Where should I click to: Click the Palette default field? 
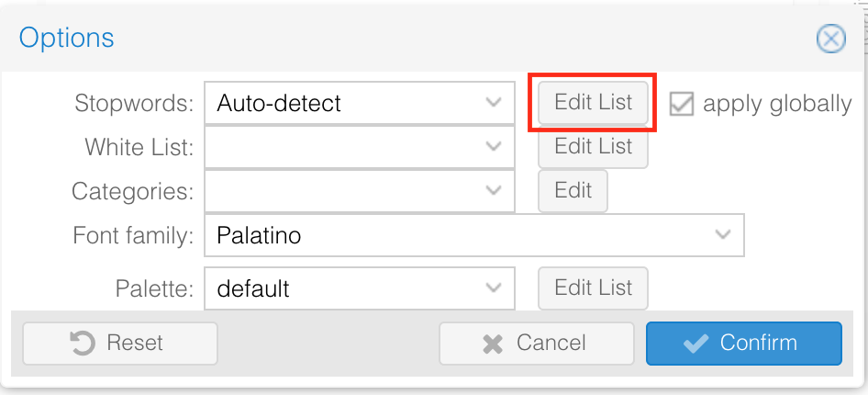click(x=339, y=288)
